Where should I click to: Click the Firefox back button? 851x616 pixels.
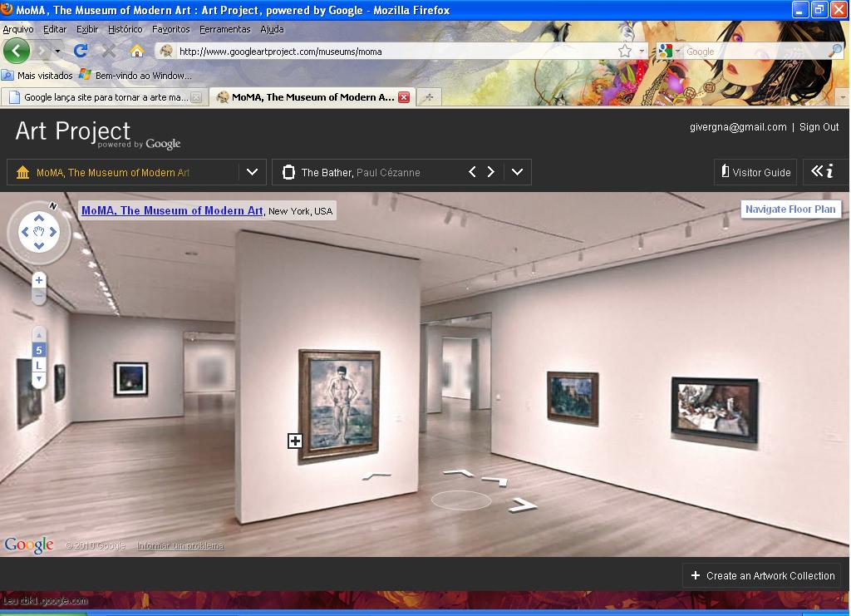tap(17, 51)
